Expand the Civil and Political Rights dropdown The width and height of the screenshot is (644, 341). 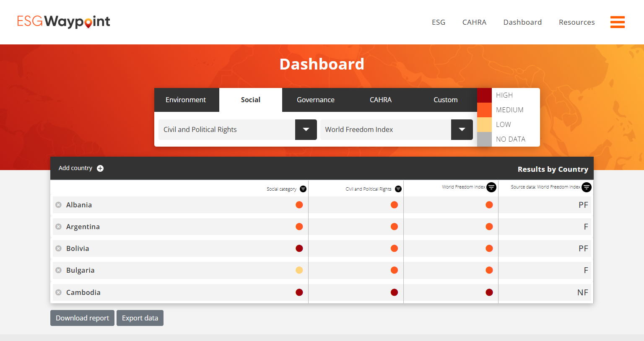(x=306, y=129)
